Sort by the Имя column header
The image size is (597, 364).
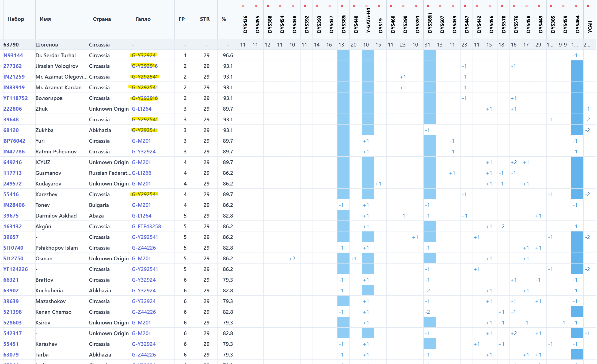(x=45, y=19)
